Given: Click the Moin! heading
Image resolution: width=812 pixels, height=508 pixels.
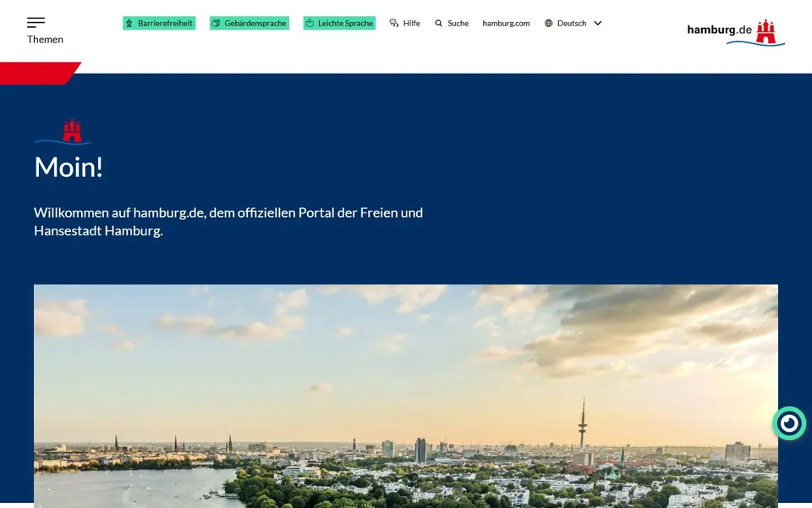Looking at the screenshot, I should 69,168.
